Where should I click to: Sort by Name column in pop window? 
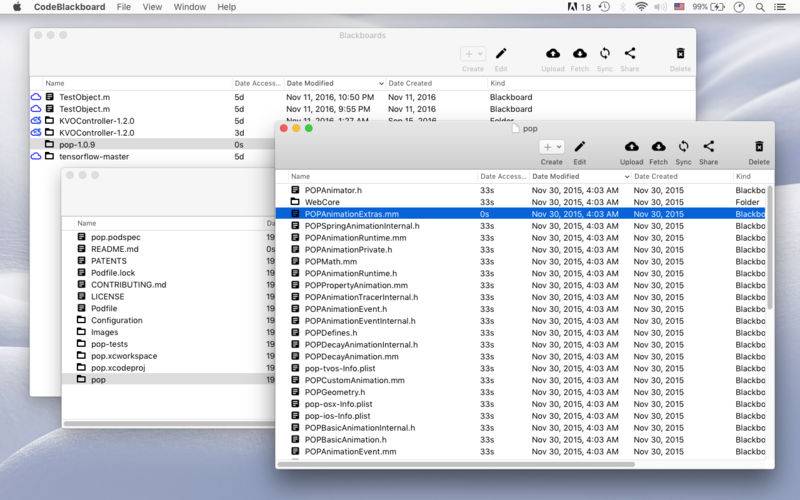(x=301, y=177)
